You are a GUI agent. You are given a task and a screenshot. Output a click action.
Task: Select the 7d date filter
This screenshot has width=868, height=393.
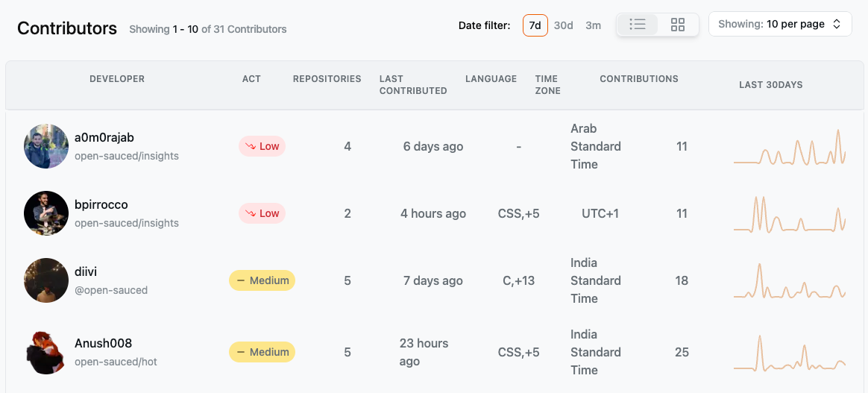[x=535, y=25]
